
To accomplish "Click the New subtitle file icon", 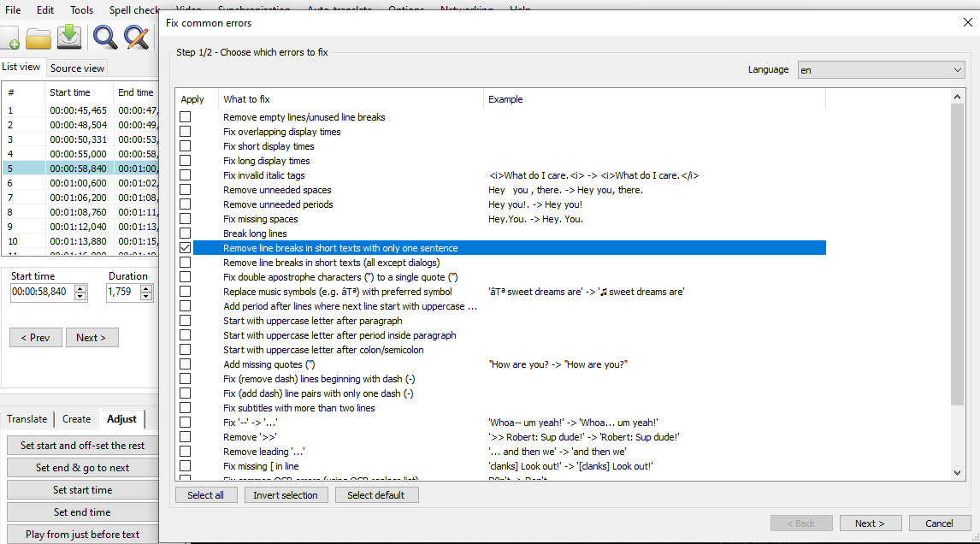I will (10, 38).
